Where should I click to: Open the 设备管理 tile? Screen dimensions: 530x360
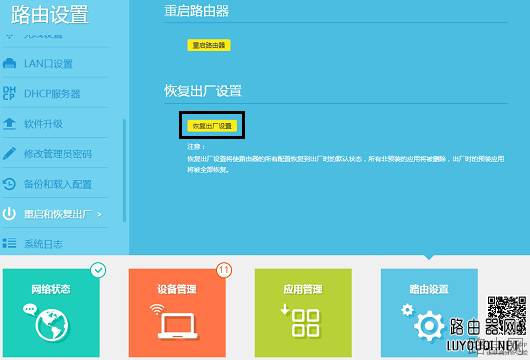177,313
